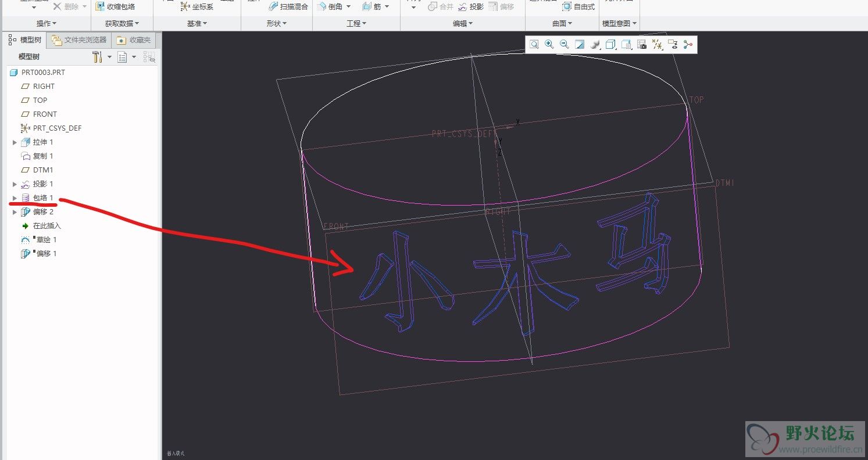Open the shaded display style icon

tap(595, 44)
